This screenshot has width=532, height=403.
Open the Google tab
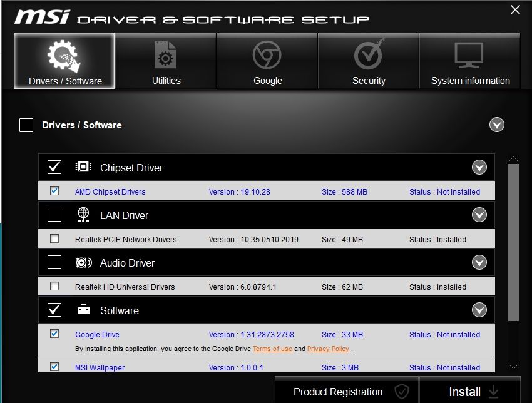pos(267,61)
